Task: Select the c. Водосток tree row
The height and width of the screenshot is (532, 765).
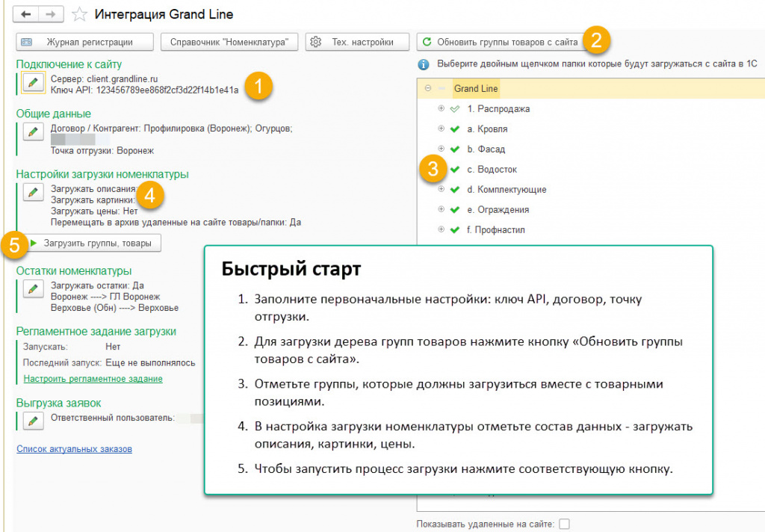Action: pyautogui.click(x=591, y=170)
